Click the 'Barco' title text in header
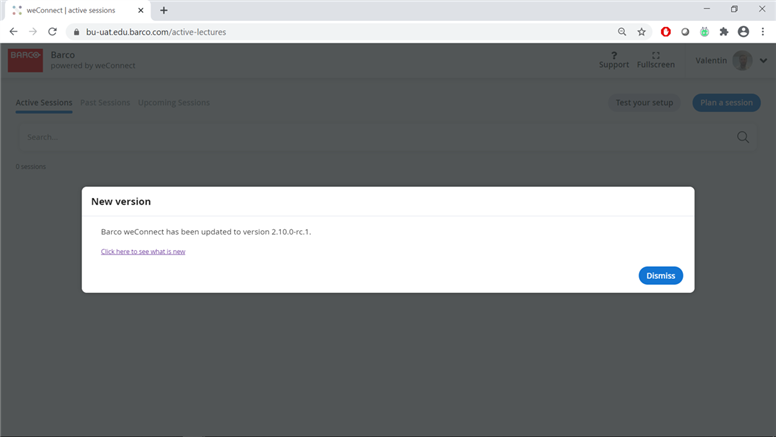 coord(63,55)
